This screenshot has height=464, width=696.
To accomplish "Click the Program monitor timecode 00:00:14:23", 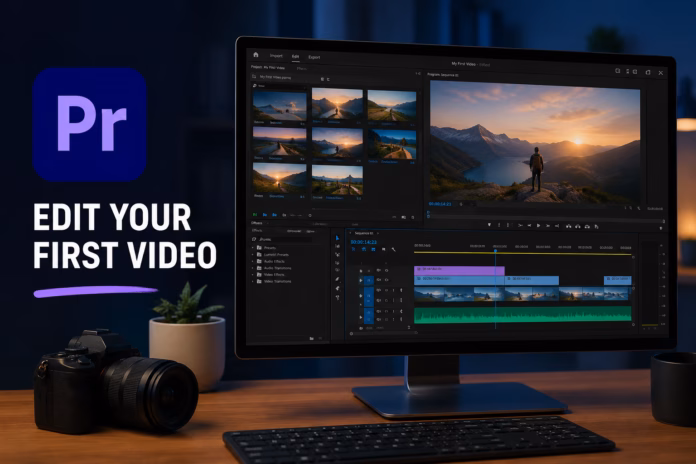I will click(x=440, y=204).
